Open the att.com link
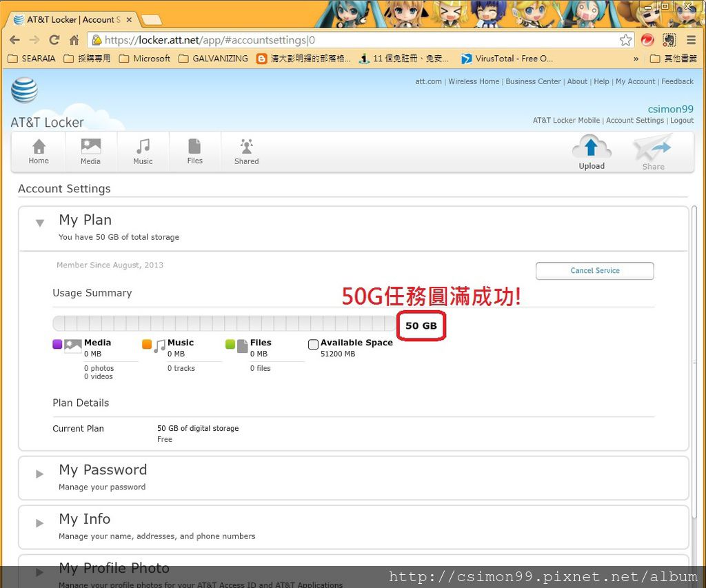 tap(428, 81)
